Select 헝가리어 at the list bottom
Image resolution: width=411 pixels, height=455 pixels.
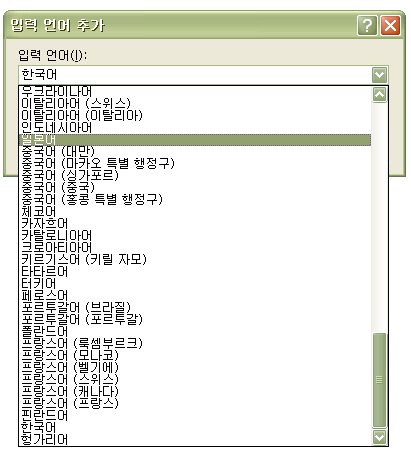pyautogui.click(x=195, y=440)
